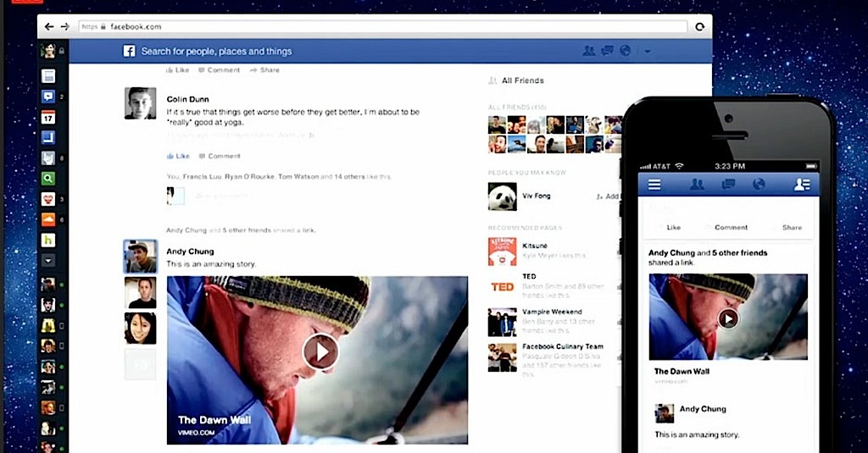Image resolution: width=868 pixels, height=453 pixels.
Task: Open the Kitsune recommended page icon
Action: coord(502,251)
